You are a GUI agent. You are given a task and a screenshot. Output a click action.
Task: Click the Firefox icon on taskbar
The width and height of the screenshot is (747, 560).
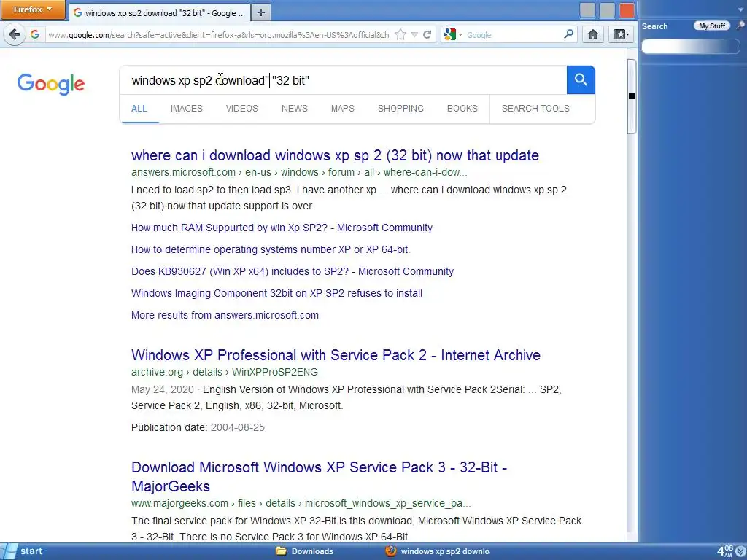click(x=391, y=551)
